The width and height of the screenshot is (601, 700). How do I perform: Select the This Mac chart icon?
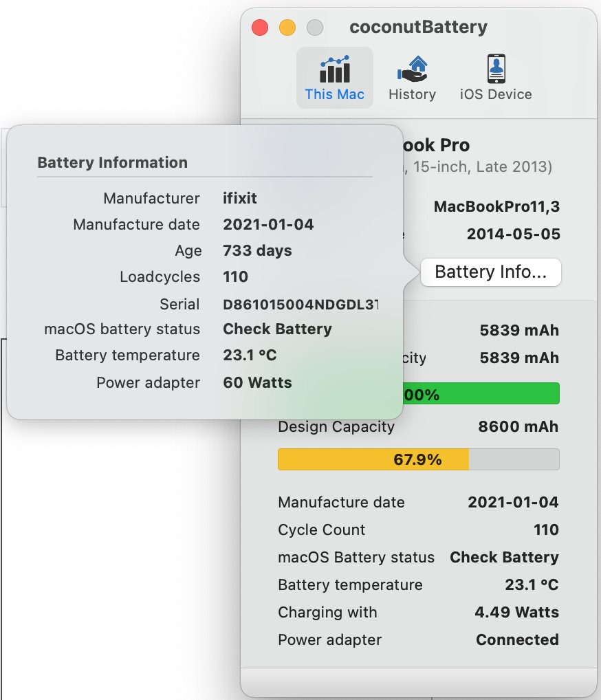[x=334, y=69]
